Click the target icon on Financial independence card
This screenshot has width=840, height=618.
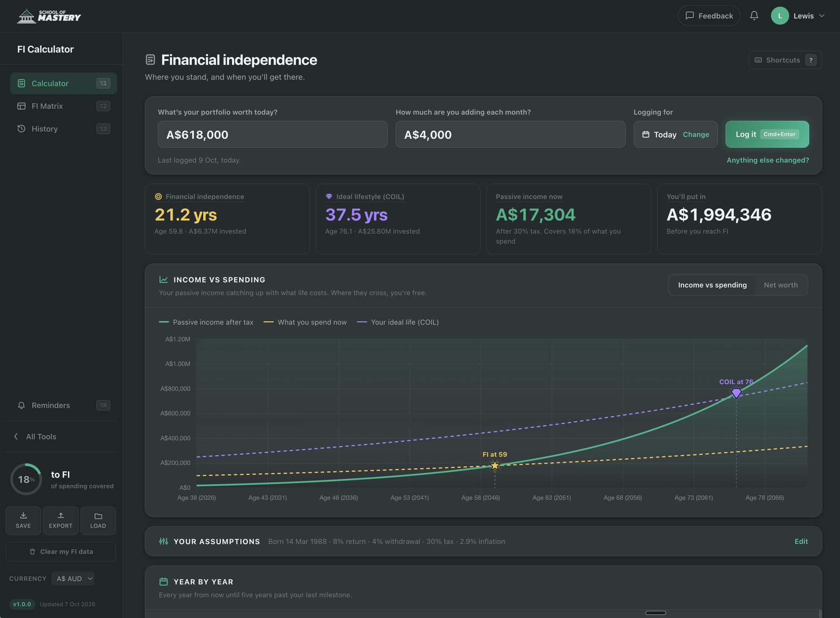tap(158, 197)
